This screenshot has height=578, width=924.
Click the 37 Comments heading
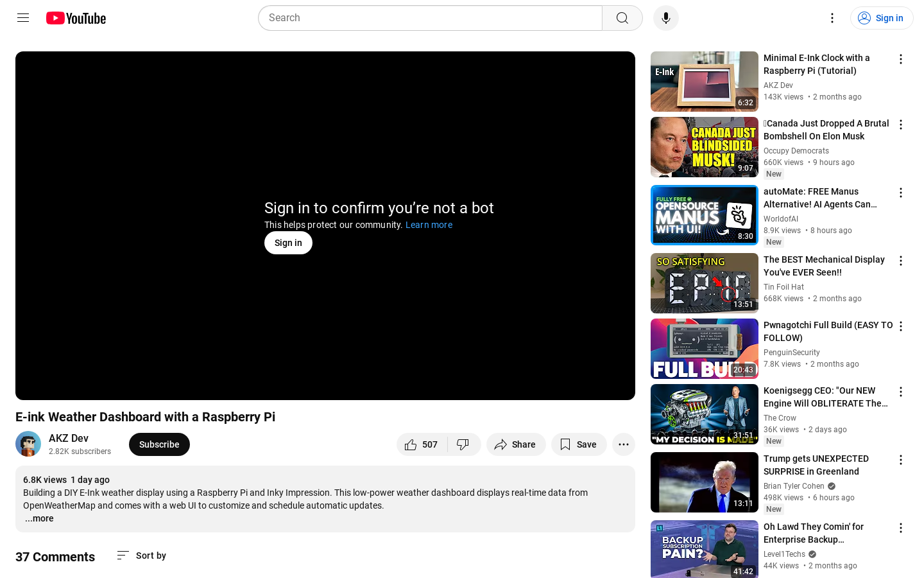pos(55,557)
